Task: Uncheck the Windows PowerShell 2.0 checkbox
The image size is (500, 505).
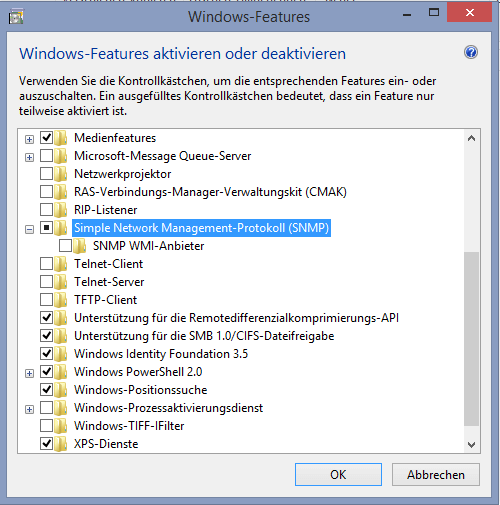Action: (x=46, y=371)
